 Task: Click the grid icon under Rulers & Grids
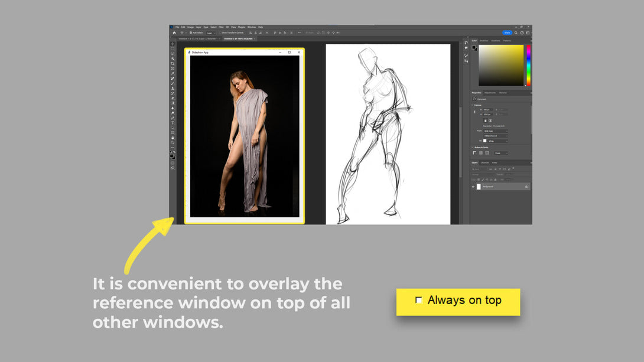tap(480, 153)
